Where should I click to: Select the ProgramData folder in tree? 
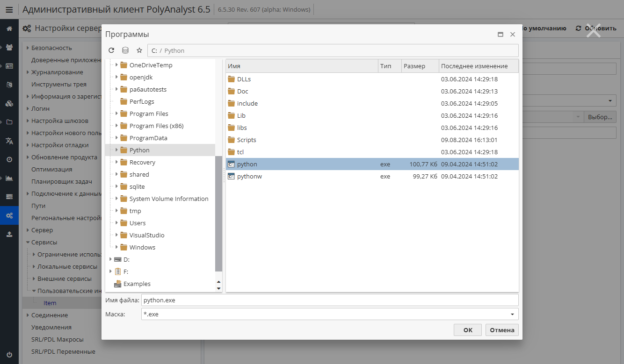click(148, 138)
